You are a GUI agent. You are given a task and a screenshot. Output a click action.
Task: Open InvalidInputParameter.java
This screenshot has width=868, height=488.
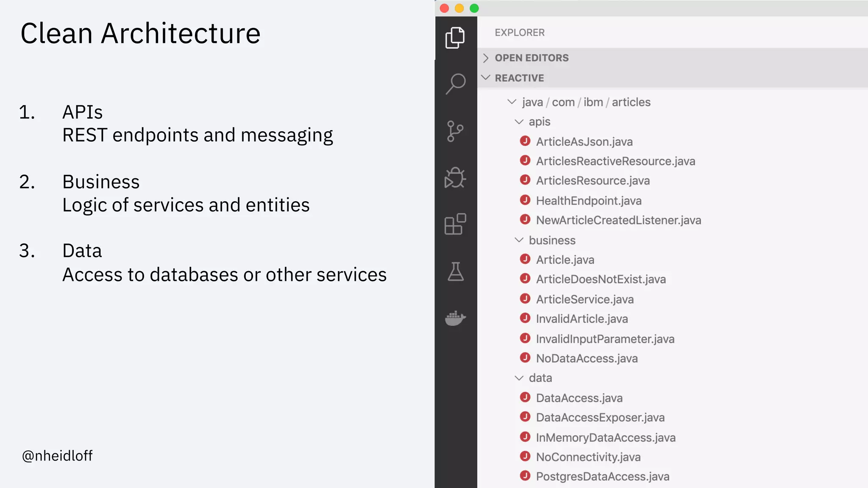click(x=605, y=339)
